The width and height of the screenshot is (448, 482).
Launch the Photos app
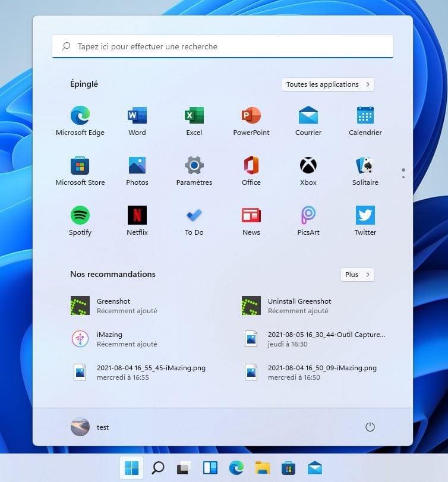coord(137,171)
